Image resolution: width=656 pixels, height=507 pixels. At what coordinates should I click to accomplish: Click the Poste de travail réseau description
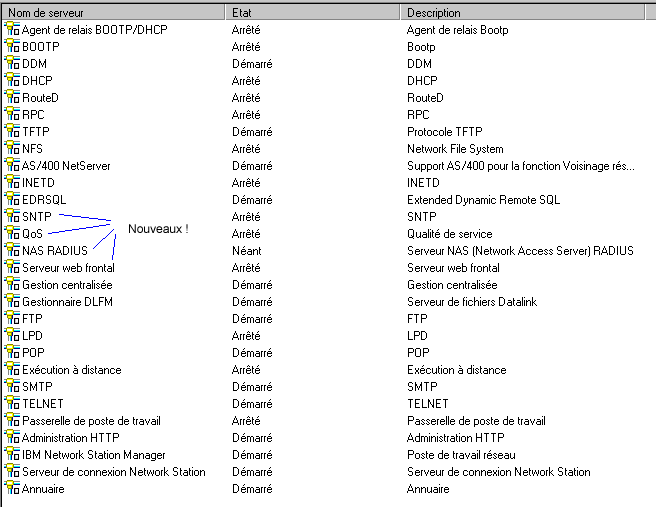click(x=461, y=455)
